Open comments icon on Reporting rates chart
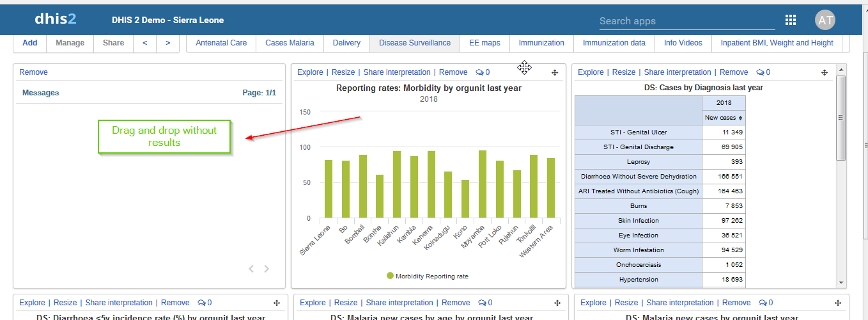Screen dimensions: 868x320 point(483,72)
